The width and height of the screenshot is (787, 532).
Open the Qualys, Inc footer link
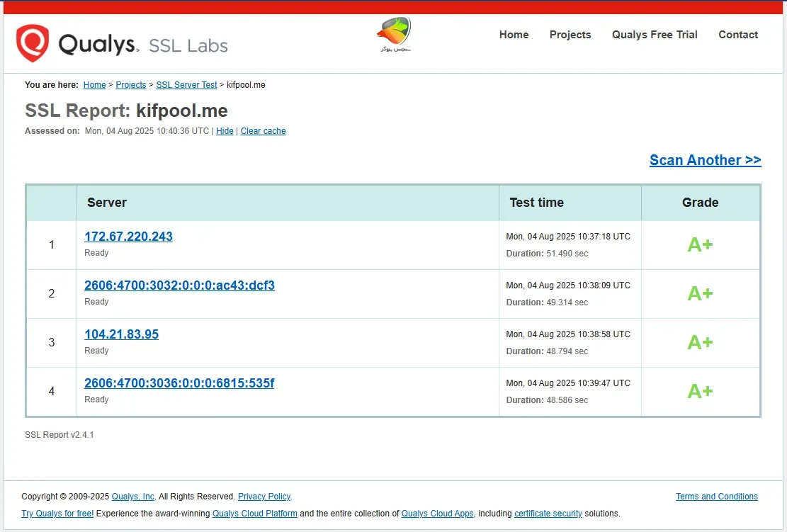133,497
